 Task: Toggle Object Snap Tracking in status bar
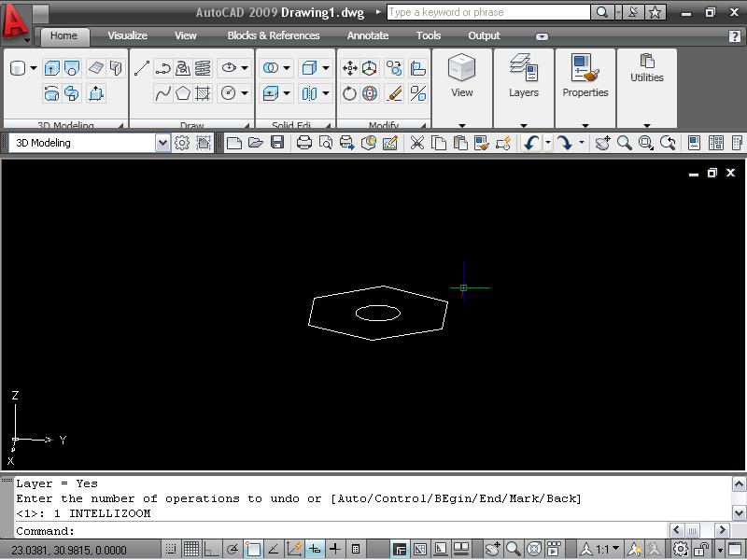(274, 550)
